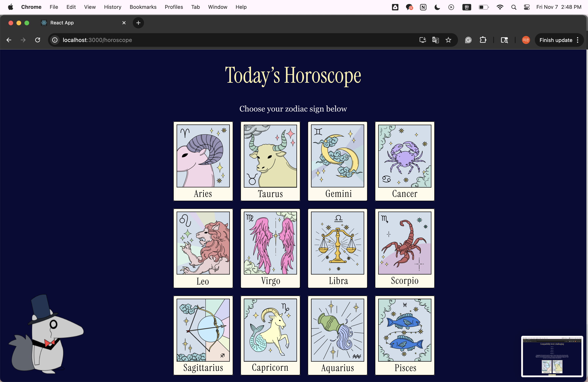The width and height of the screenshot is (588, 382).
Task: Open the Bookmarks menu
Action: tap(143, 7)
